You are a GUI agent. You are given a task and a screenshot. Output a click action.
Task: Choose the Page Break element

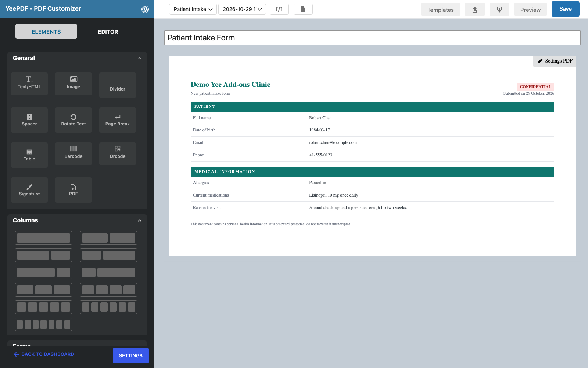point(118,120)
